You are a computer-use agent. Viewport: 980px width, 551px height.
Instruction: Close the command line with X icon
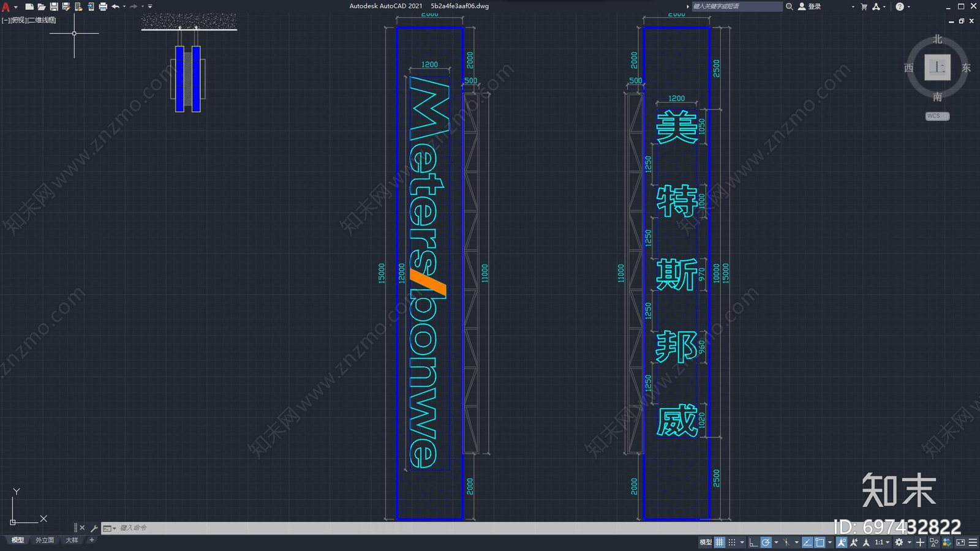pos(82,528)
